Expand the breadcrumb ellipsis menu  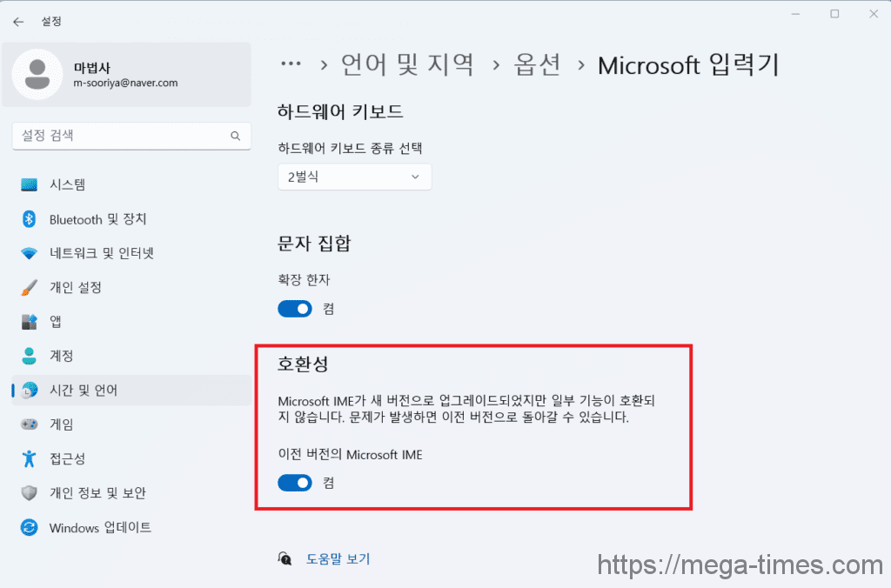pyautogui.click(x=290, y=64)
